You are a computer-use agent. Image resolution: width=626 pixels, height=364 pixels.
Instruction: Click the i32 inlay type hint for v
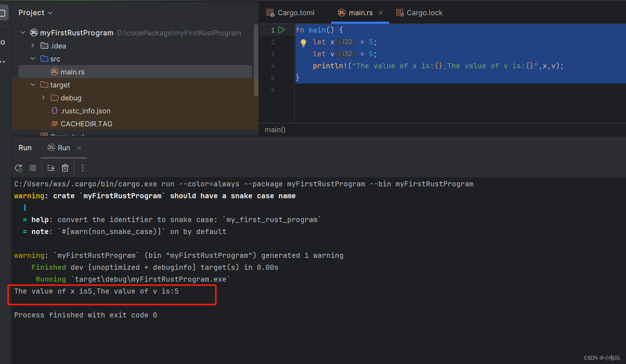pyautogui.click(x=345, y=54)
